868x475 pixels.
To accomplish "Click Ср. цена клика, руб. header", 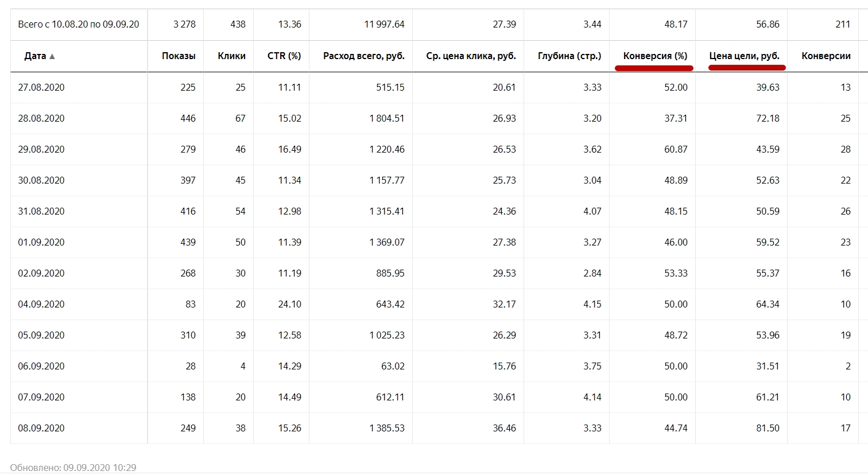I will coord(471,56).
